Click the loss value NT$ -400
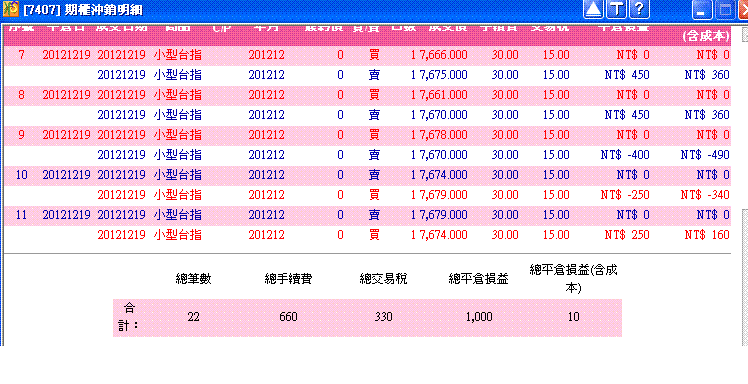This screenshot has height=384, width=748. tap(625, 155)
